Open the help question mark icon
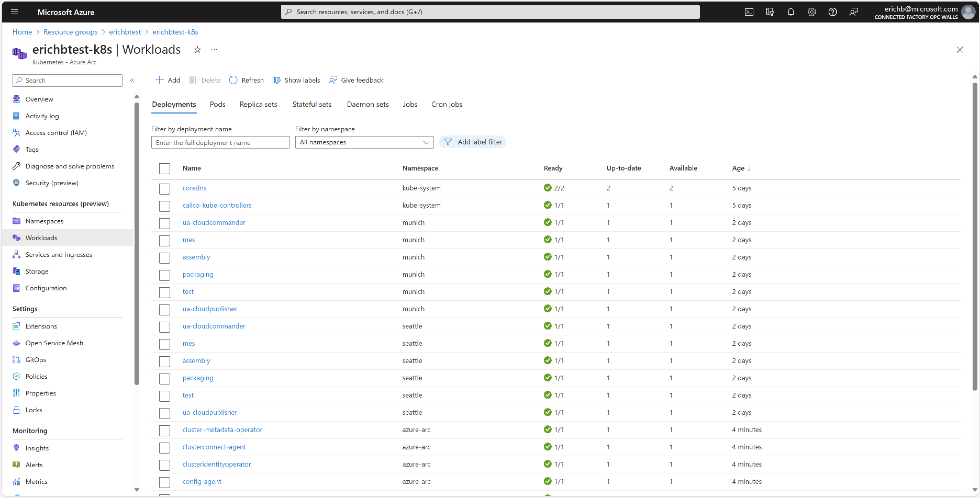Image resolution: width=980 pixels, height=498 pixels. (833, 12)
